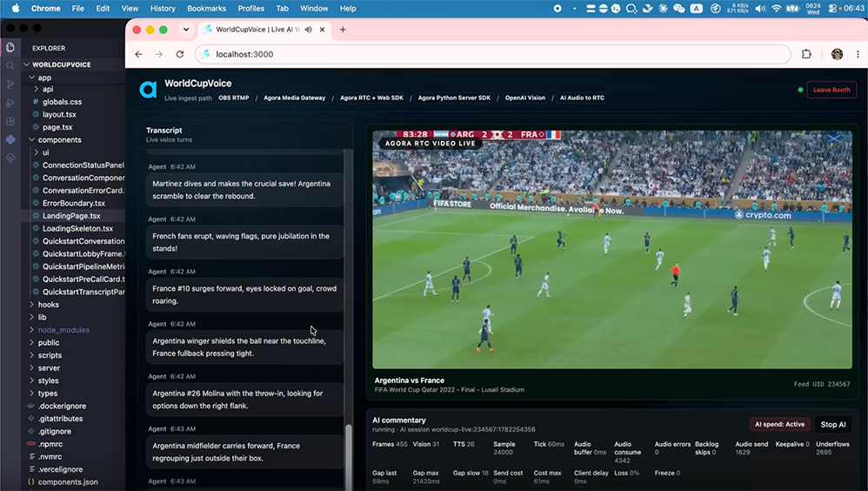Open Source Control in VS Code activity bar

(x=10, y=84)
